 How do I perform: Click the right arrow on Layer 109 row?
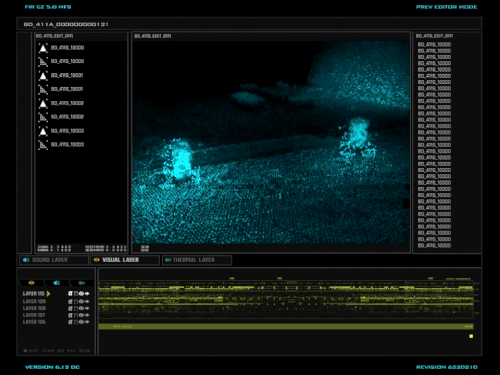(87, 301)
